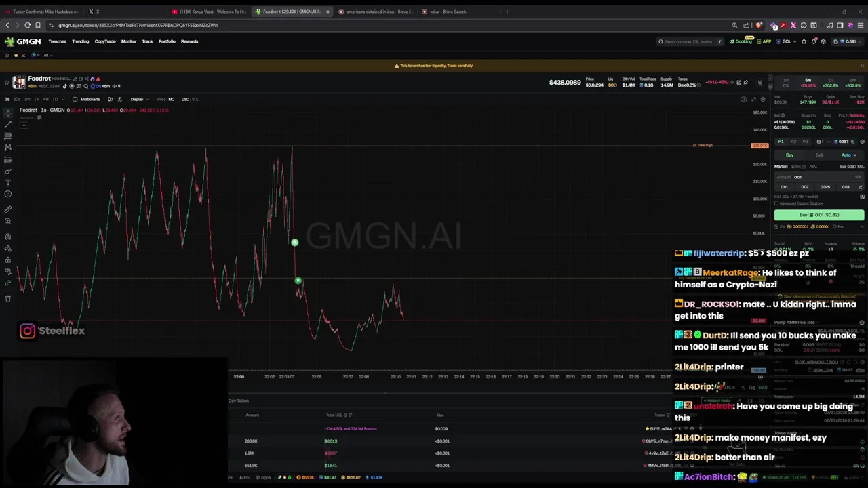
Task: Expand the SOL chain dropdown
Action: 787,41
